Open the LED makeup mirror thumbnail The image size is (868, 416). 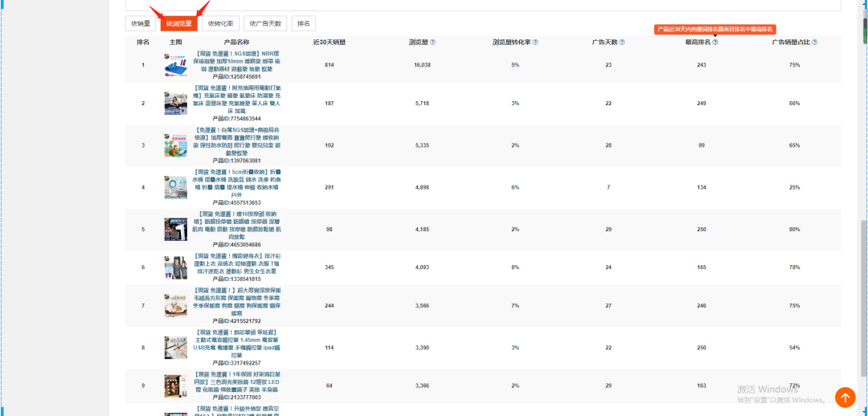click(x=175, y=385)
